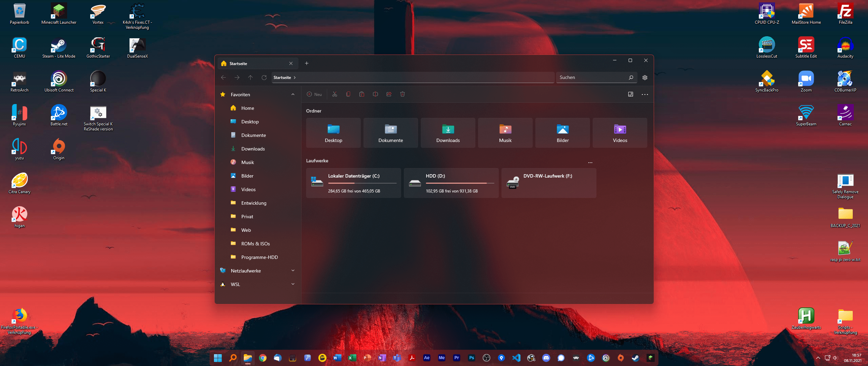Open Google Chrome from the taskbar
Viewport: 868px width, 366px height.
(263, 358)
